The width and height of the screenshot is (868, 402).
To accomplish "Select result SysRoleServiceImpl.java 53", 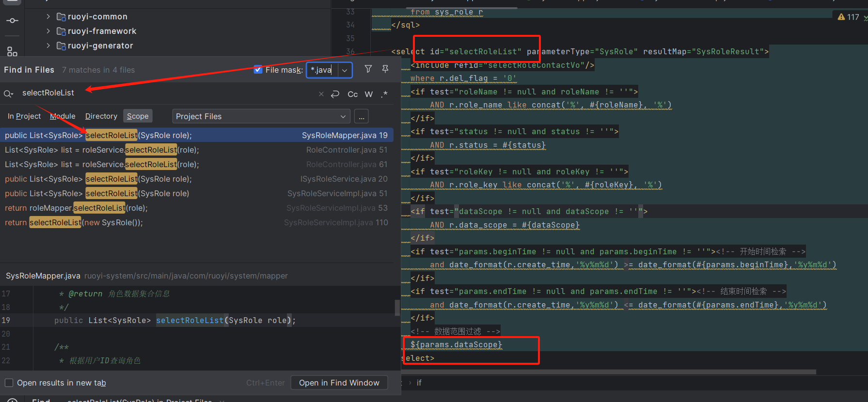I will pos(196,208).
